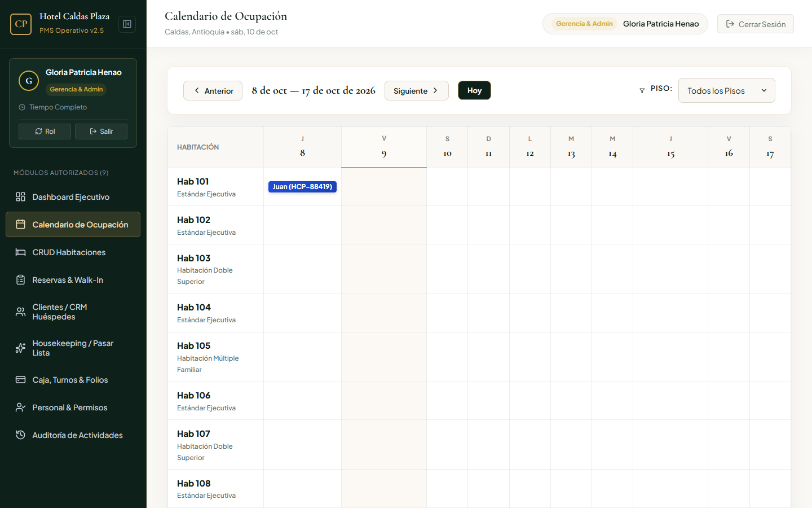Click the CRUD Habitaciones bed icon
The height and width of the screenshot is (508, 812).
[x=21, y=252]
